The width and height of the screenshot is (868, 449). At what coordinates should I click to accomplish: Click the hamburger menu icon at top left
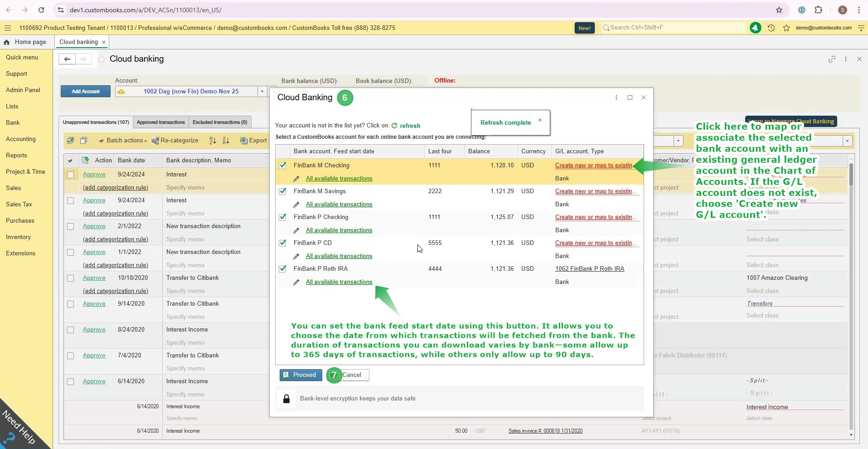tap(8, 28)
